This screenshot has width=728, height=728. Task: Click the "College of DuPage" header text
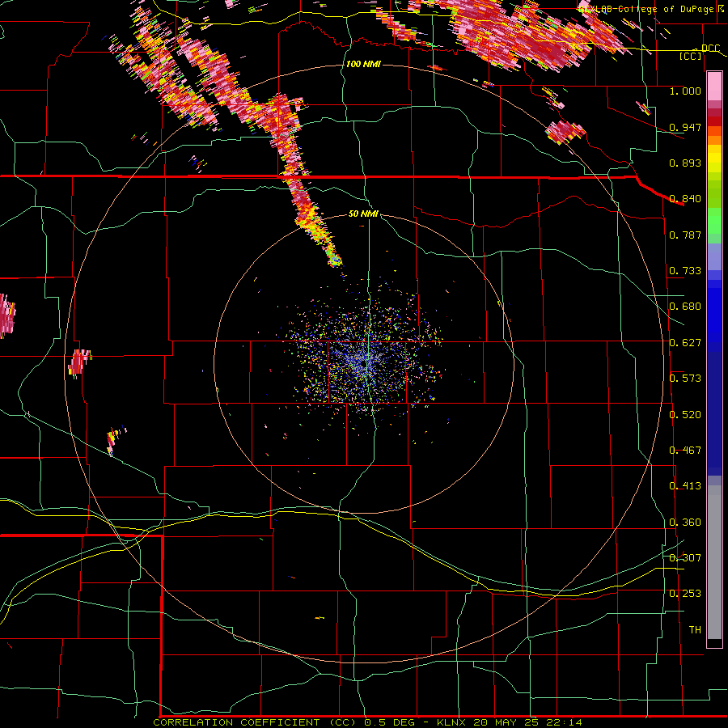pyautogui.click(x=666, y=9)
